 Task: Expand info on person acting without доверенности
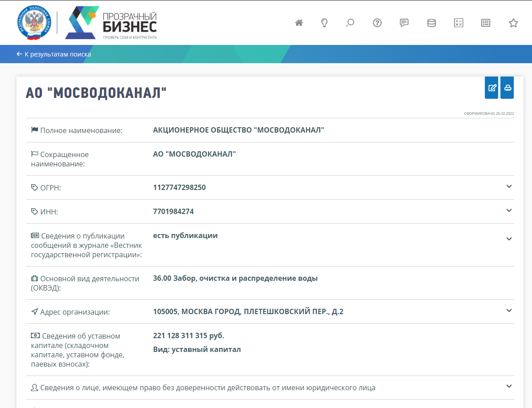[x=509, y=386]
